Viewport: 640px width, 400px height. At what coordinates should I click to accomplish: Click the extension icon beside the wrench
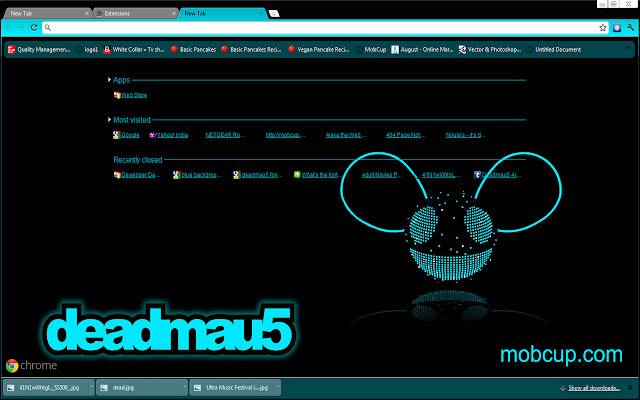point(617,28)
